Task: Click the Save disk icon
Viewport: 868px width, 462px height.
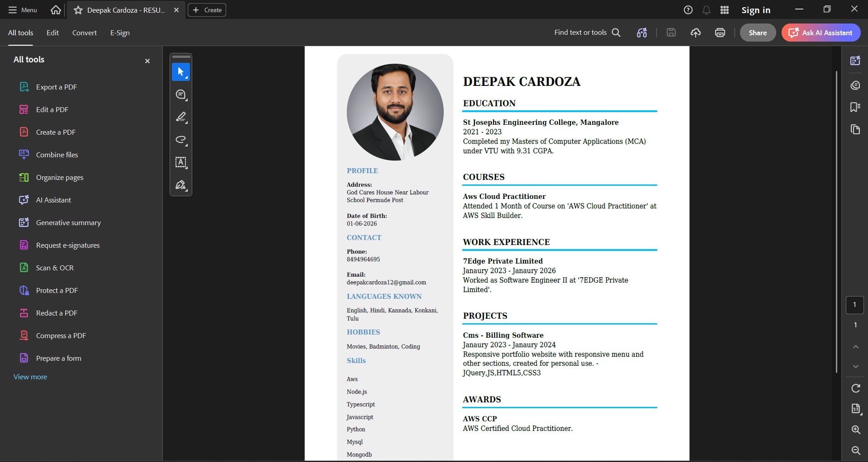Action: [x=671, y=33]
